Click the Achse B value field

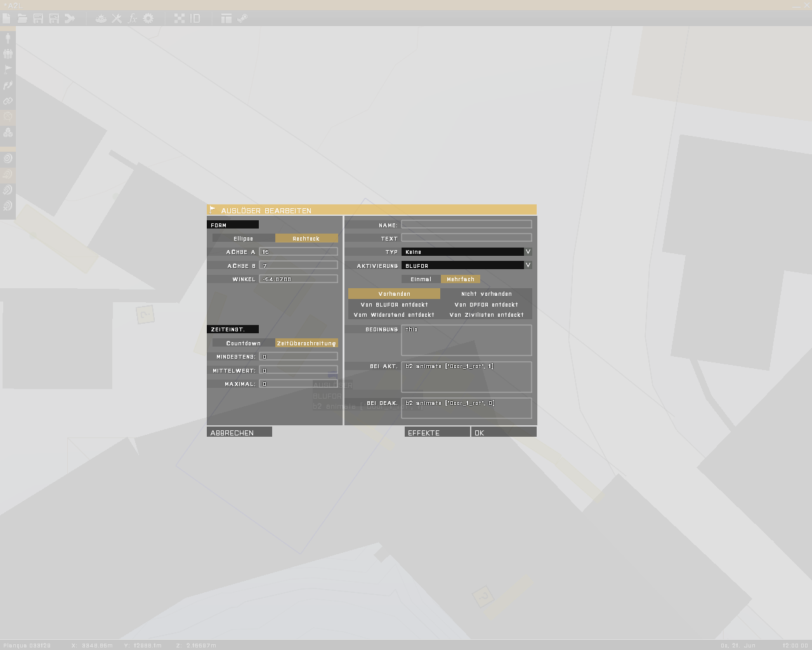point(298,265)
